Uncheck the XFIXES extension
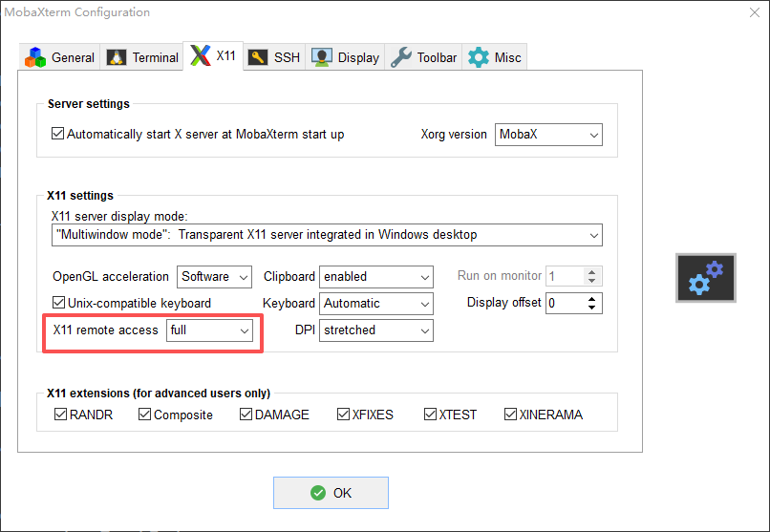The width and height of the screenshot is (770, 532). coord(343,415)
